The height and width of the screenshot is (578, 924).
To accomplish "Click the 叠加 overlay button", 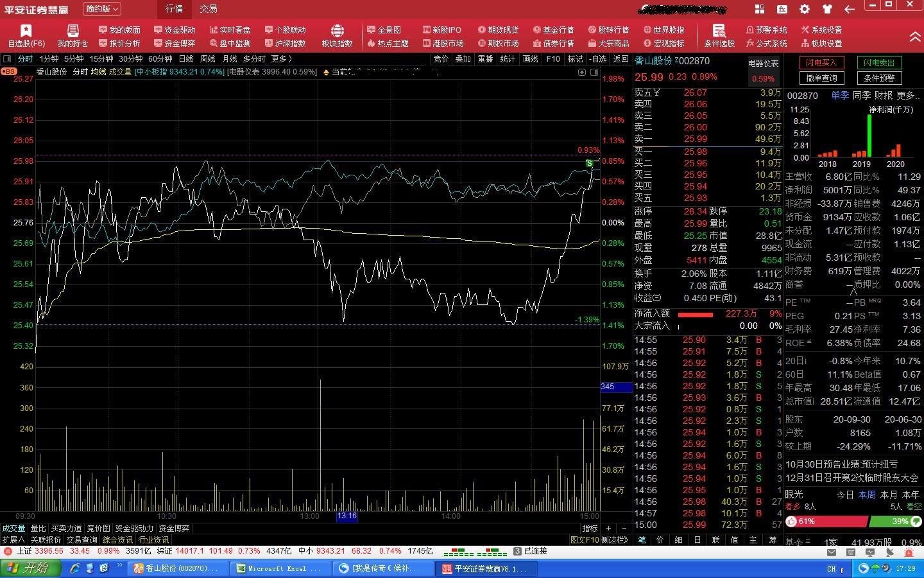I will click(463, 58).
